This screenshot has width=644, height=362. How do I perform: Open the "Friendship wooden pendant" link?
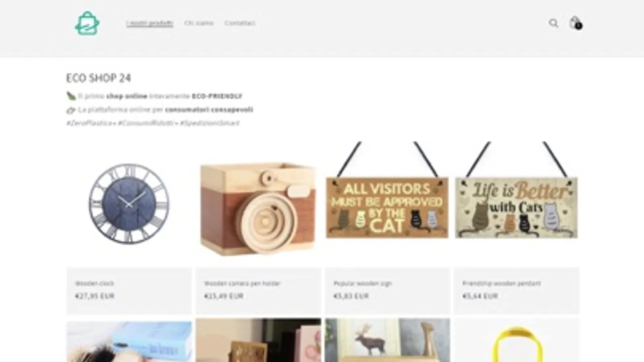coord(501,283)
